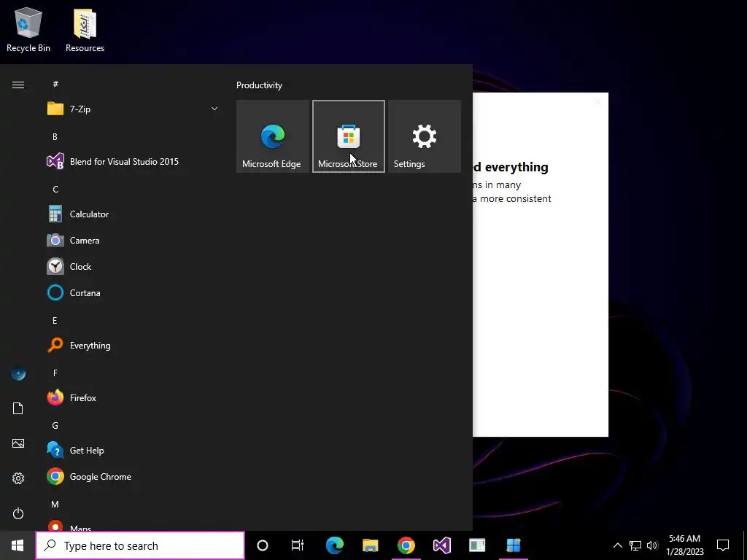Launch Edge from the taskbar
747x560 pixels.
click(x=334, y=545)
